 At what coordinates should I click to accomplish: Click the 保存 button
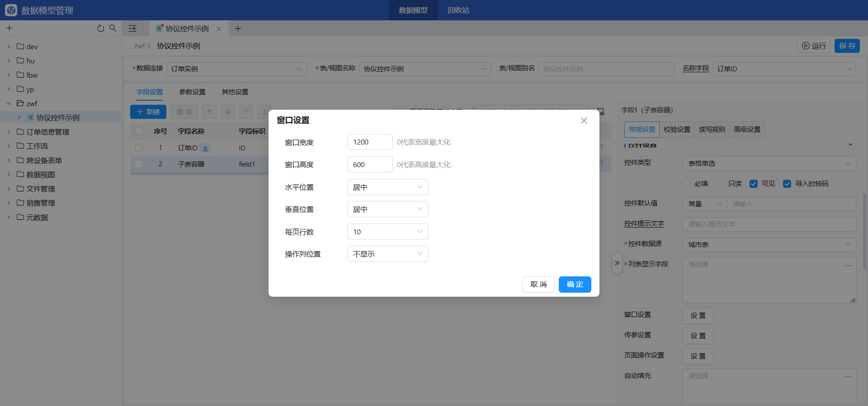(847, 46)
